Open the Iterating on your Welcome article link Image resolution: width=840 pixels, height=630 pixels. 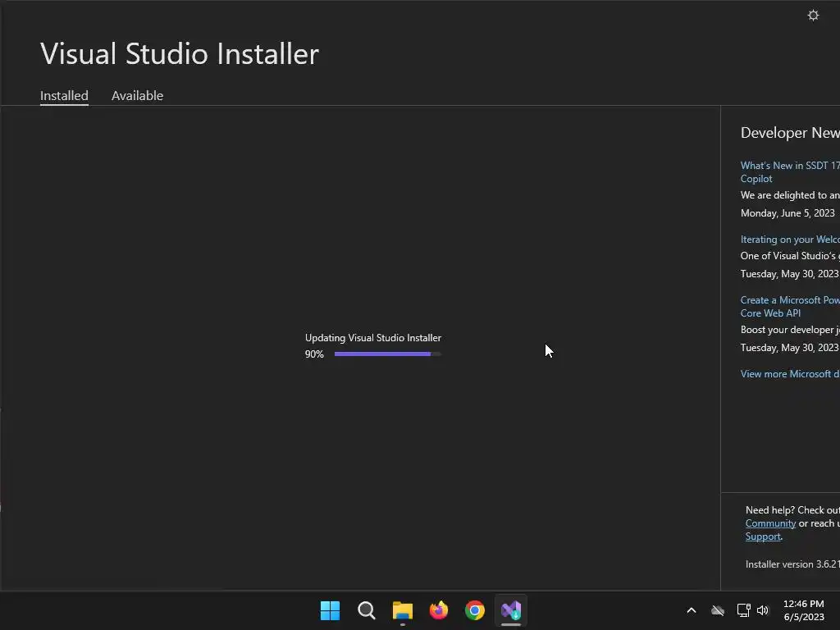click(x=790, y=240)
